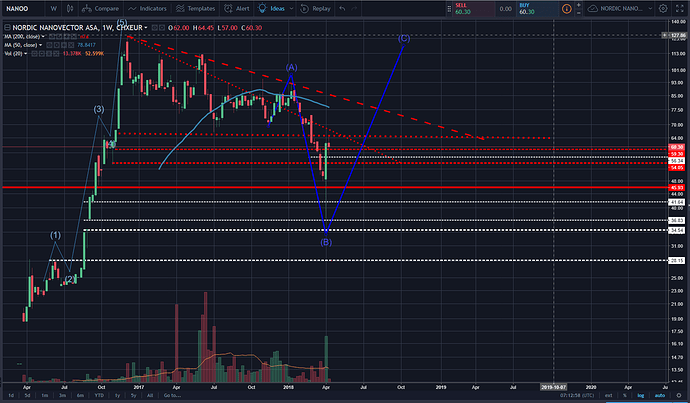The height and width of the screenshot is (403, 690).
Task: Click the plus icon beside 127.86 price label
Action: tap(664, 35)
